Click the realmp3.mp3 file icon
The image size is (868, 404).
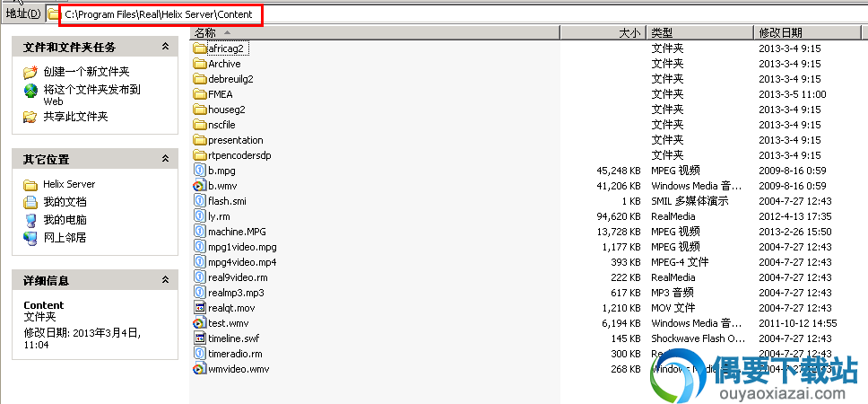(199, 292)
